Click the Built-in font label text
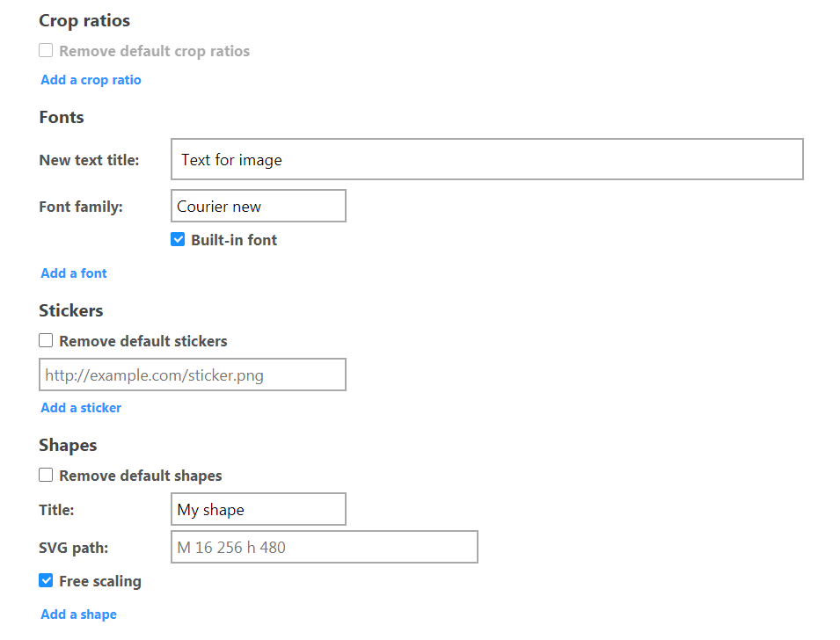The height and width of the screenshot is (640, 840). [x=234, y=240]
